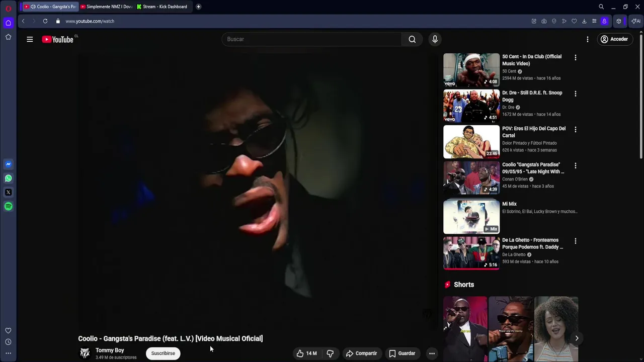Open the curly-haired woman Short thumbnail
The width and height of the screenshot is (644, 362).
[x=556, y=329]
